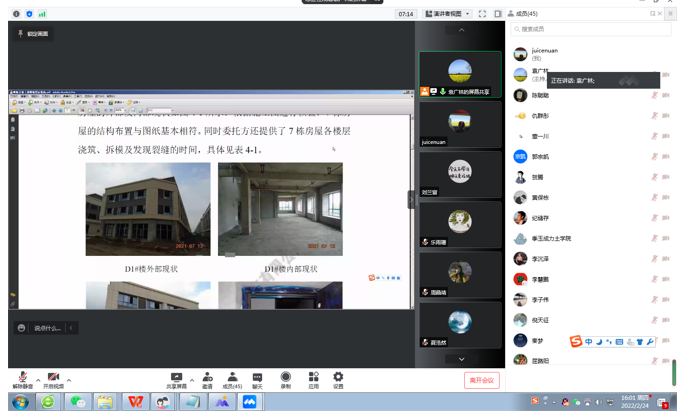
Task: Select juicenuan's video thumbnail
Action: (460, 124)
